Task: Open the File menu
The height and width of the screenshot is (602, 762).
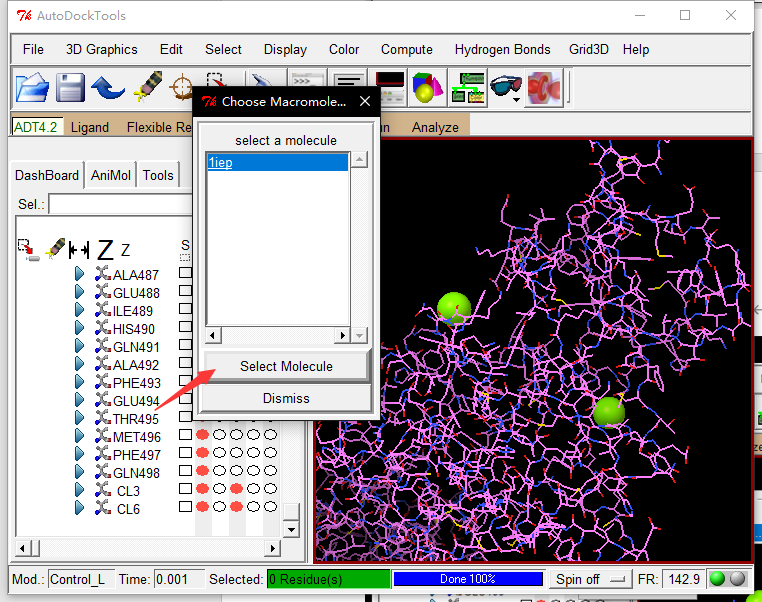Action: pos(33,50)
